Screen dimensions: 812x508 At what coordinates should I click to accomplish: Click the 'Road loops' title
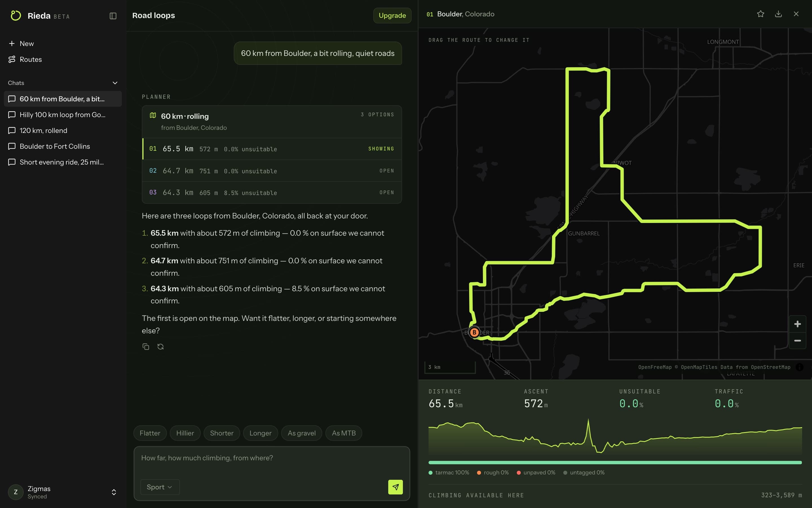tap(153, 16)
